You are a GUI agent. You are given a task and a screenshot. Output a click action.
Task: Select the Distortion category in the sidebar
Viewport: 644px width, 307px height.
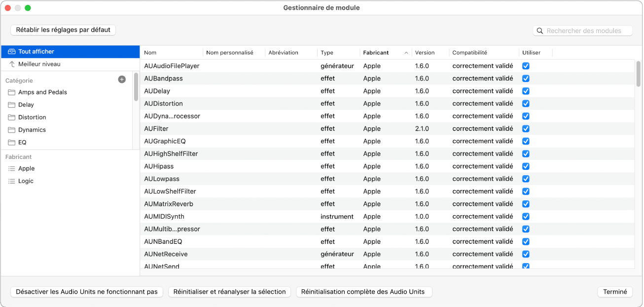pos(33,117)
